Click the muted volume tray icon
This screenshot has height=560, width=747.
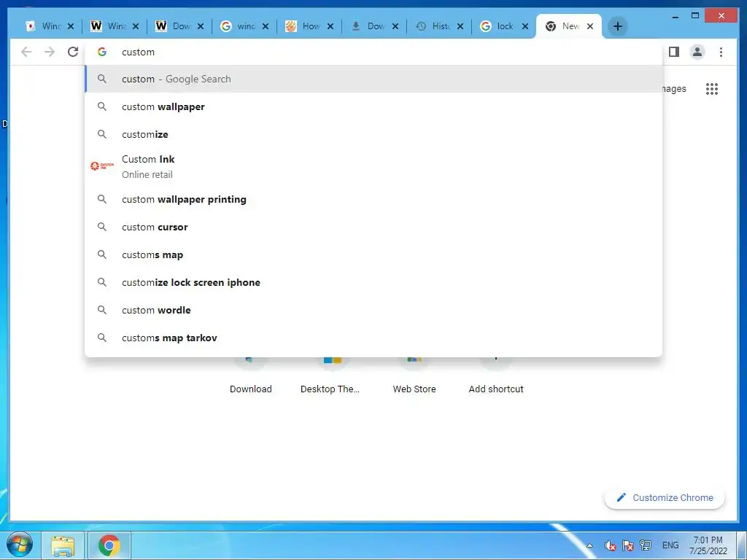point(610,545)
